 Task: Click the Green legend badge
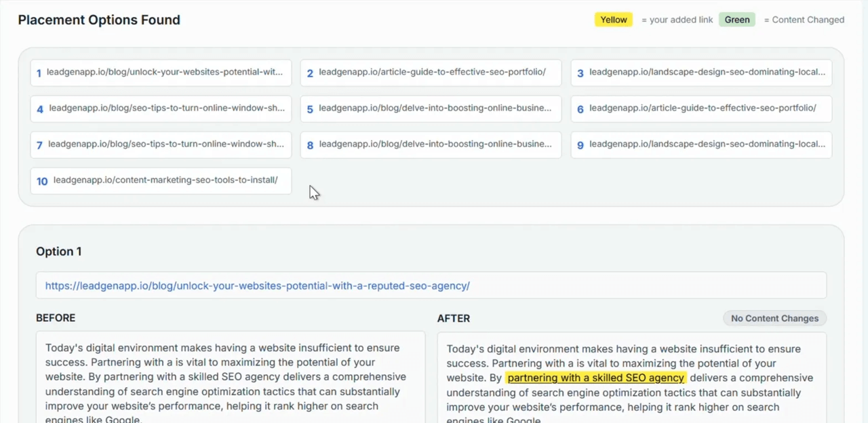click(736, 20)
